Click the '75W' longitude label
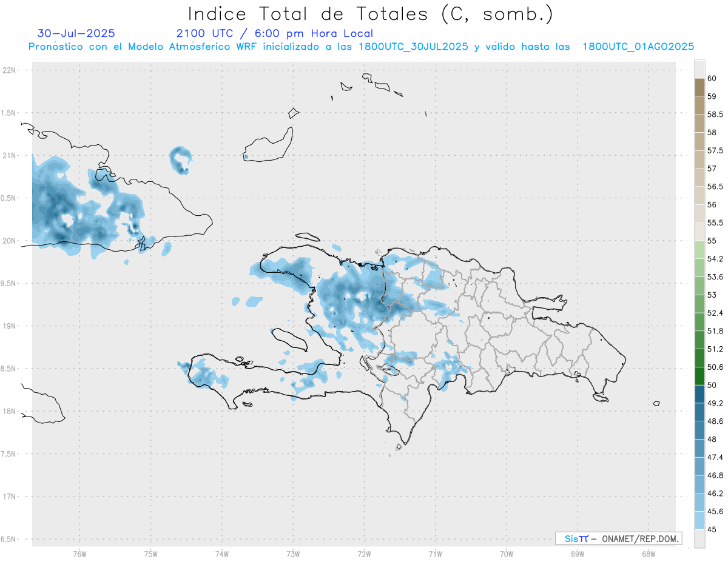Image resolution: width=728 pixels, height=562 pixels. [x=150, y=554]
